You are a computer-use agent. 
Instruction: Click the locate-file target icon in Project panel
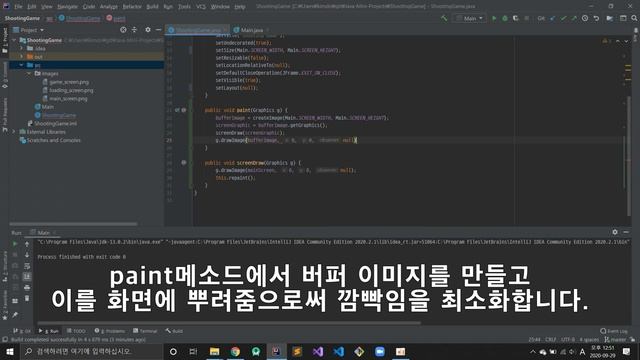click(x=123, y=30)
